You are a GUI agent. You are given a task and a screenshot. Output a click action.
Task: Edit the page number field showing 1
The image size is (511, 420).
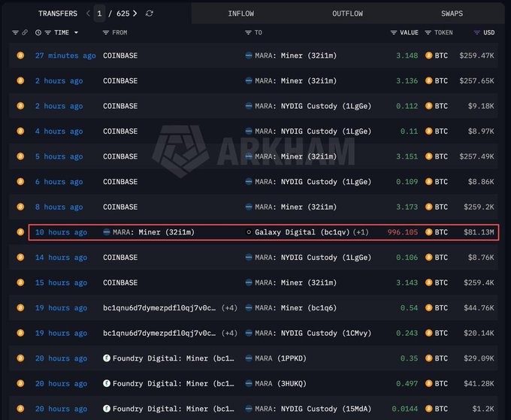pos(99,14)
